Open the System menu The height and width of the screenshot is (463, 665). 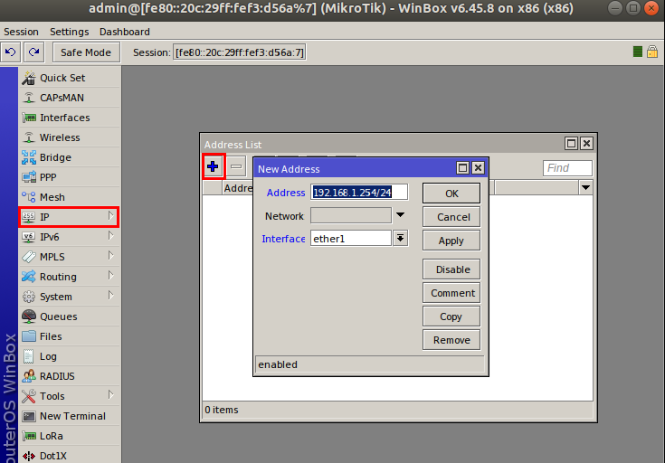coord(70,297)
